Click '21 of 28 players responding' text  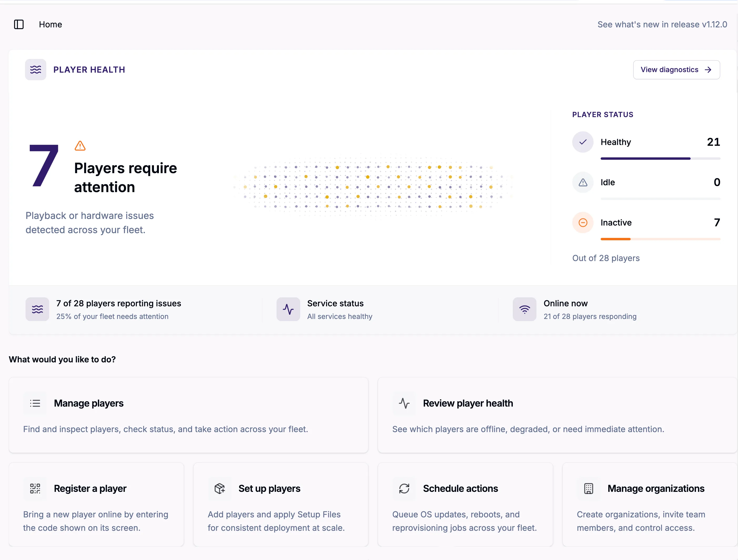(x=590, y=316)
